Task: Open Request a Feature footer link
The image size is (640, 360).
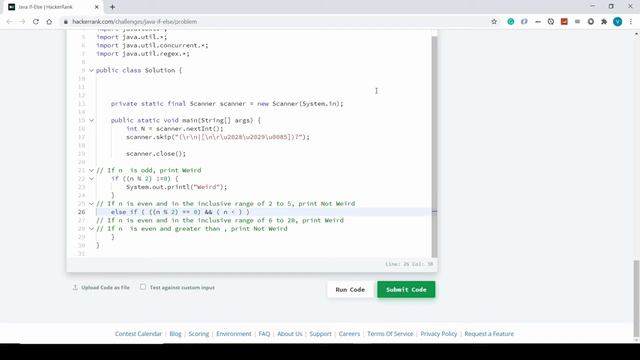Action: tap(489, 333)
